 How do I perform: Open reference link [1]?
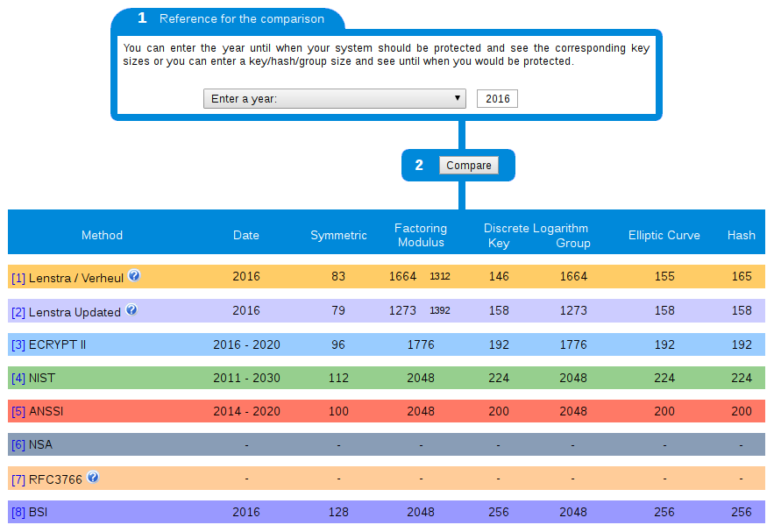(18, 279)
